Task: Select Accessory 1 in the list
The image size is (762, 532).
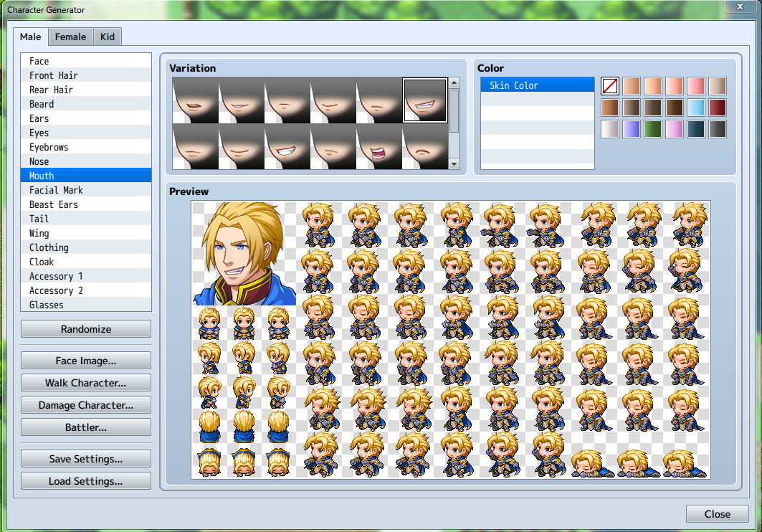Action: (x=86, y=276)
